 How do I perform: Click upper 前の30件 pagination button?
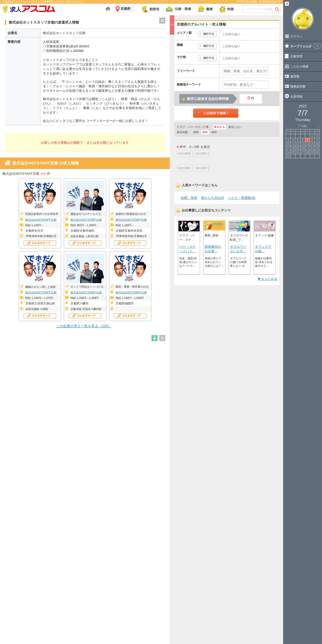click(185, 153)
